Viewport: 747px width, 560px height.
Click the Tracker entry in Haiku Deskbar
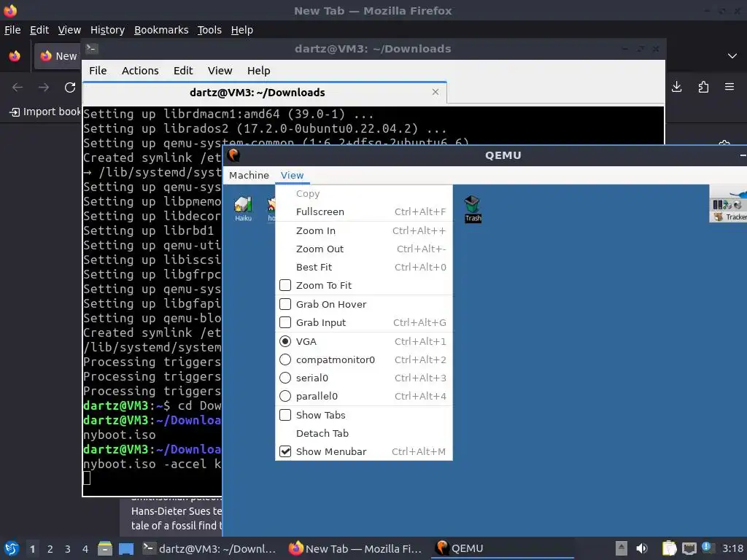point(730,217)
